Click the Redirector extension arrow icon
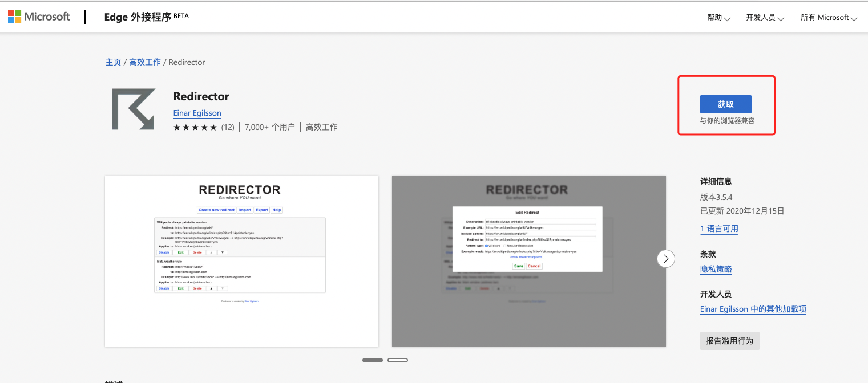This screenshot has height=383, width=868. click(x=134, y=109)
